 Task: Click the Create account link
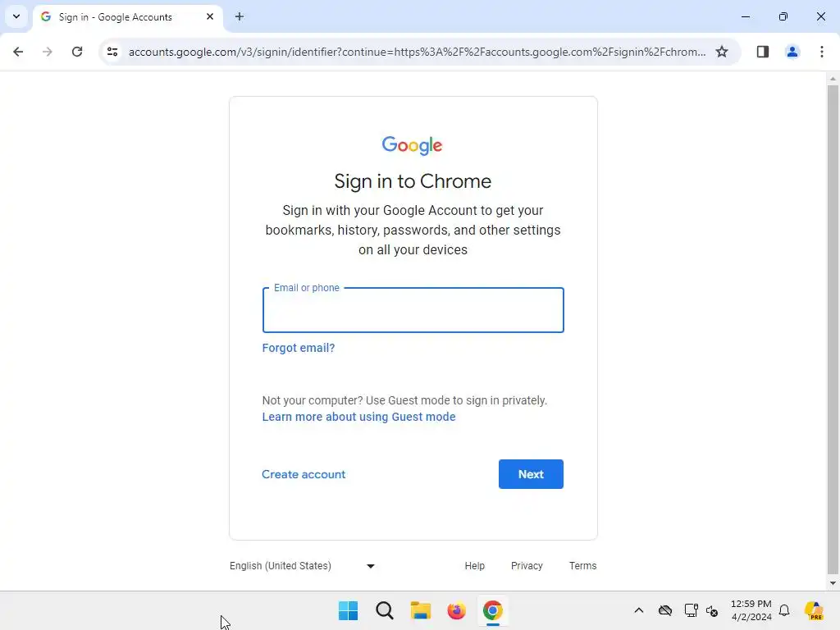pos(304,474)
